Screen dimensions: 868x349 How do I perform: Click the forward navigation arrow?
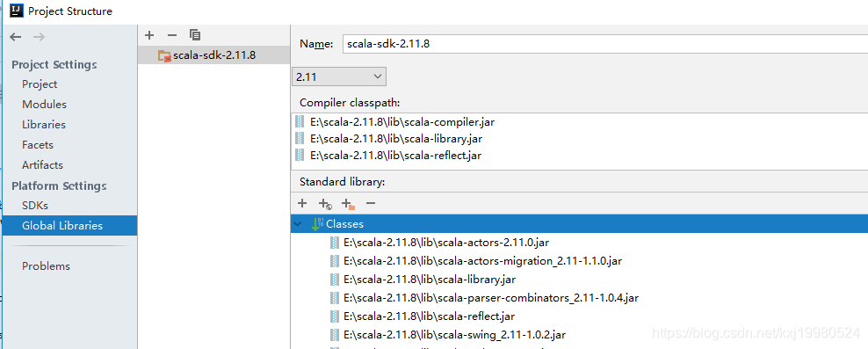click(x=39, y=37)
